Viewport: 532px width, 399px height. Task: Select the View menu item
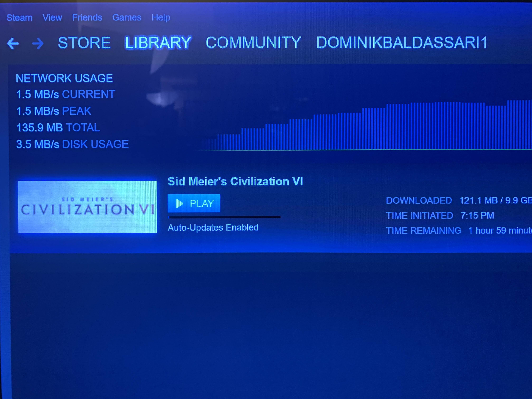point(52,17)
